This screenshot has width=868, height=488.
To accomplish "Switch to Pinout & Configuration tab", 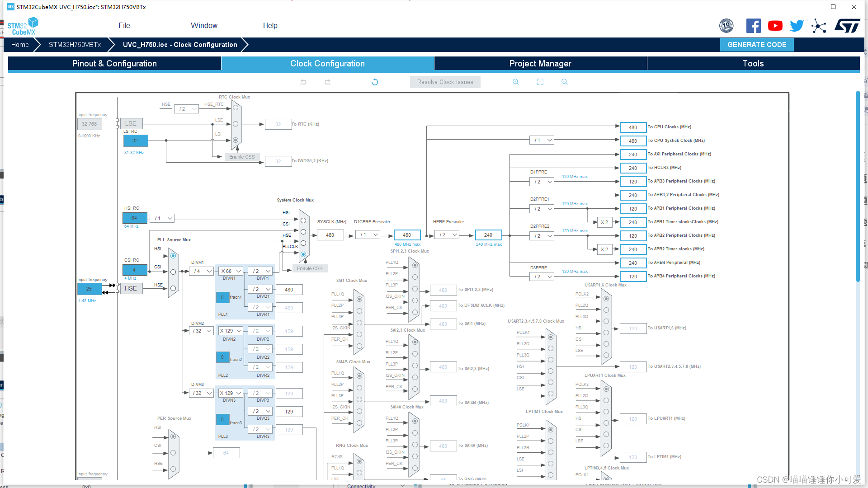I will point(114,64).
